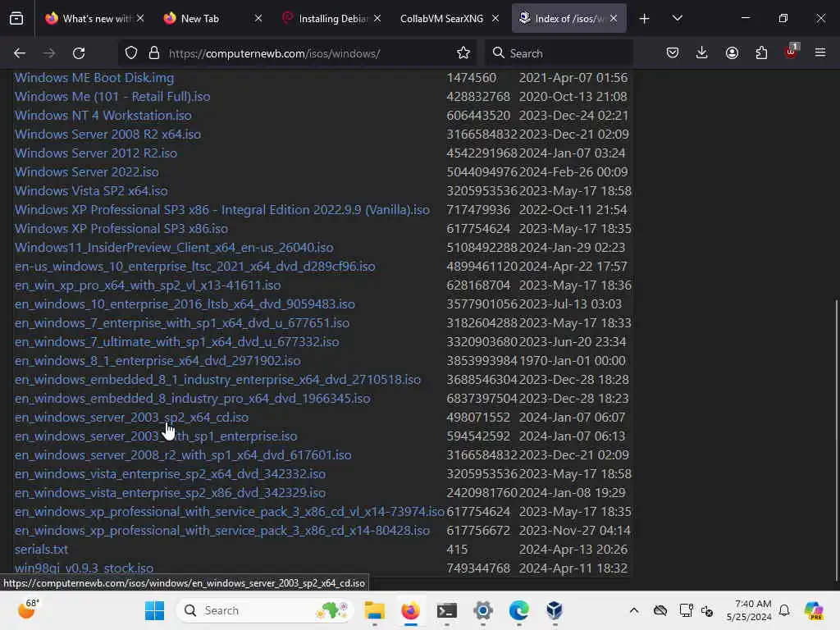
Task: Open Windows11_InsiderPreview_Client_x64 iso link
Action: coord(174,248)
